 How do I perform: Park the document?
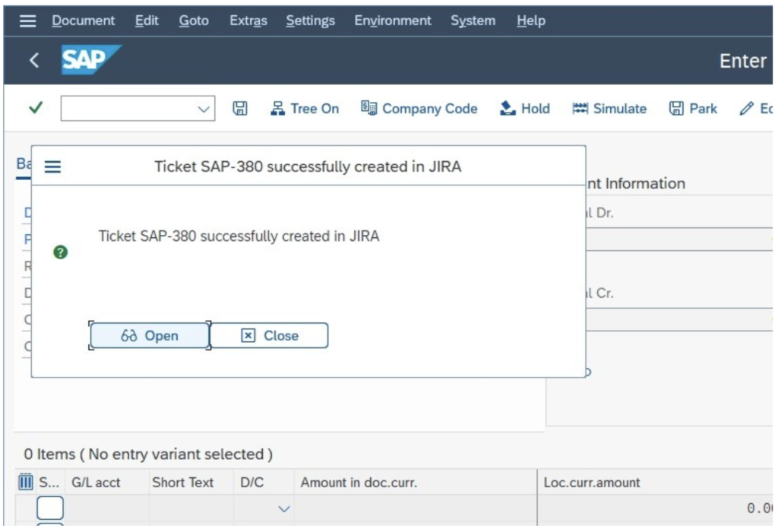click(693, 109)
